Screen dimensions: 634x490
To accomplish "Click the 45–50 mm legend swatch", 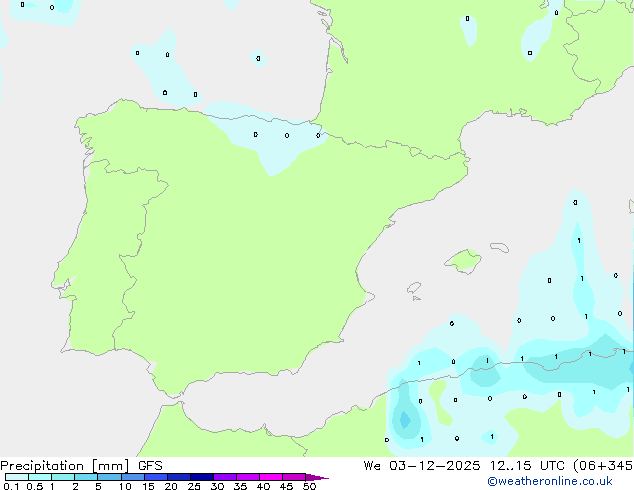I will tap(294, 477).
